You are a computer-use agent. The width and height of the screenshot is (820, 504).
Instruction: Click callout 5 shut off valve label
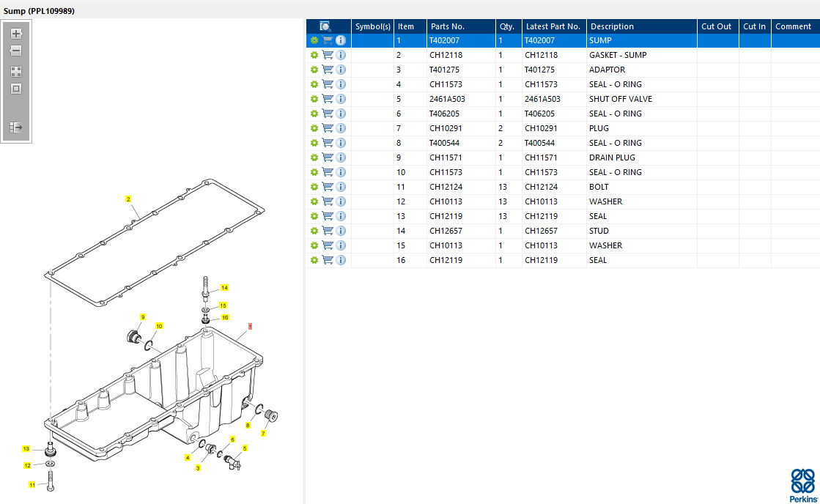click(x=245, y=448)
